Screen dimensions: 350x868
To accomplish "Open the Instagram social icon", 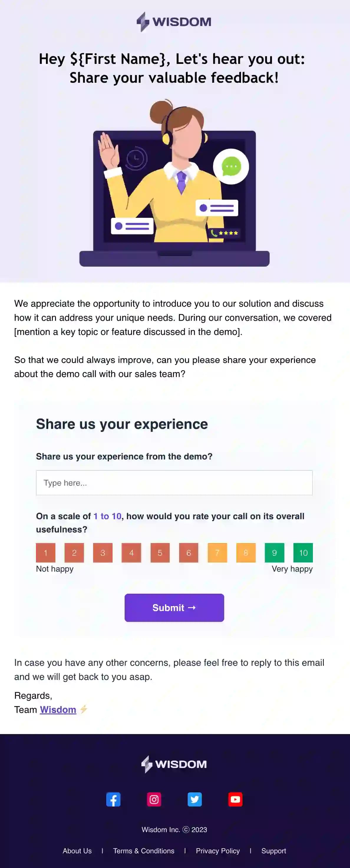I will click(154, 800).
